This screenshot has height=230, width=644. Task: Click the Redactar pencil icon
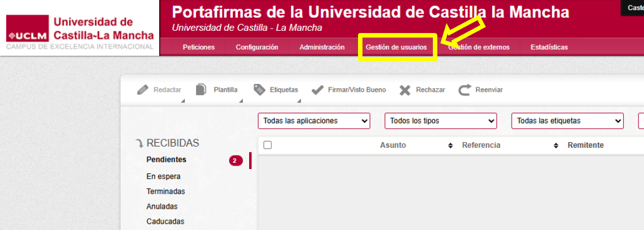point(143,90)
